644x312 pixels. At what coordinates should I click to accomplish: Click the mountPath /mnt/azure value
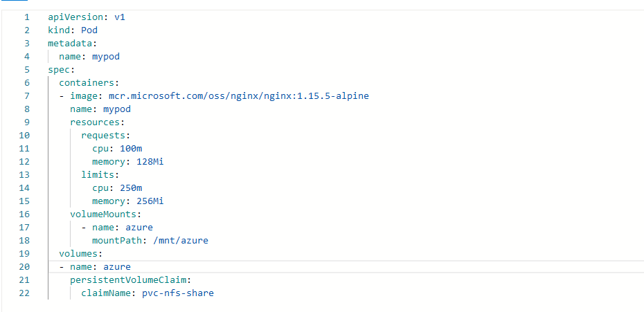[x=180, y=241]
